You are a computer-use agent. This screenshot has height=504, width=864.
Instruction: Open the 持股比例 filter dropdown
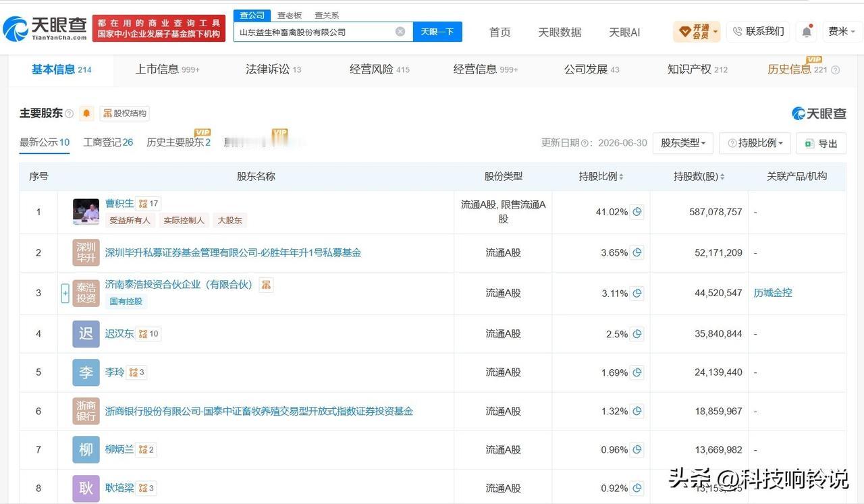(x=755, y=143)
